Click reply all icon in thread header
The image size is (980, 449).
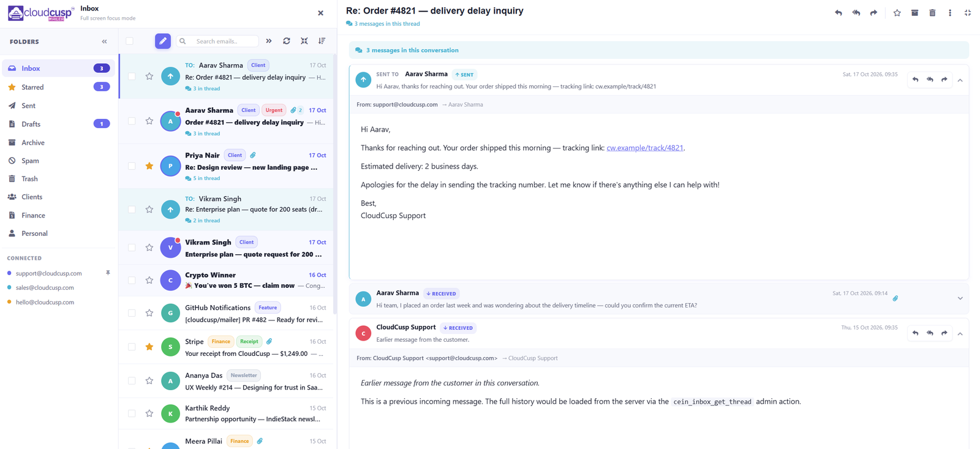[856, 13]
